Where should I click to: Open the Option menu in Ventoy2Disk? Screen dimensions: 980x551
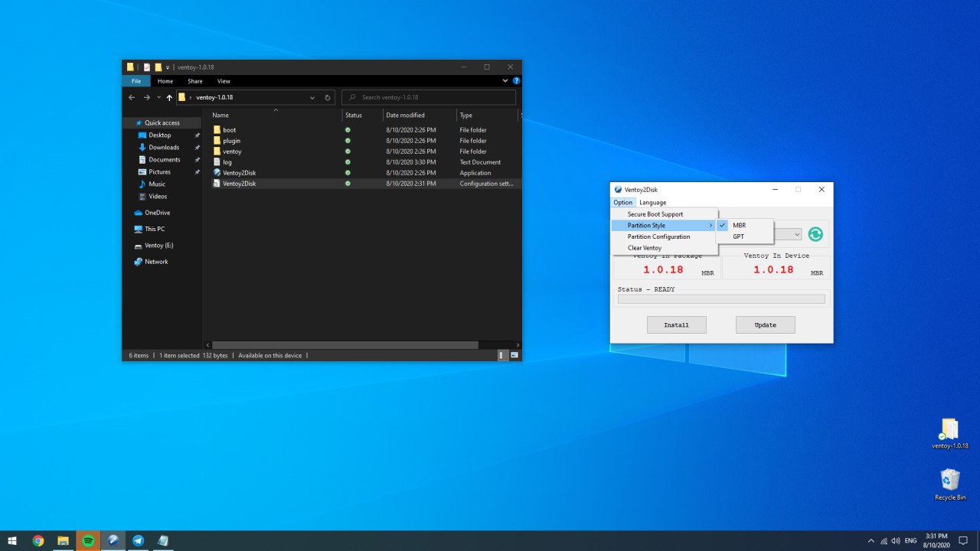622,203
